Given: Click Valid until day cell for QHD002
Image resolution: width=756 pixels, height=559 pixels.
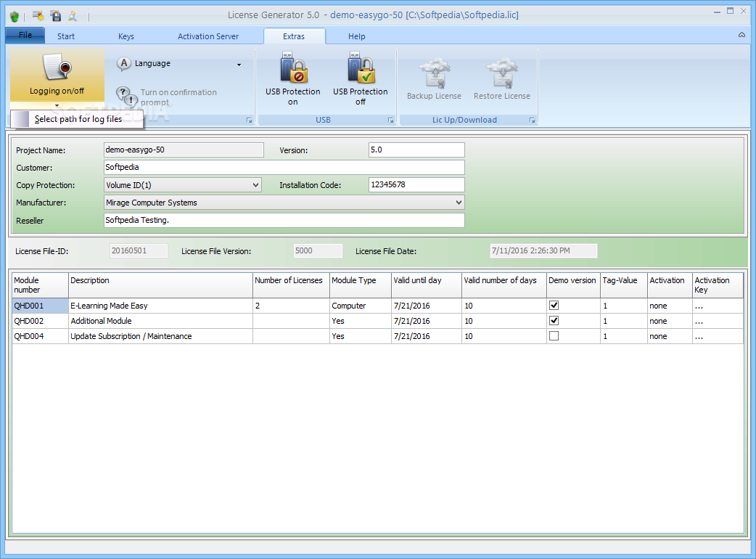Looking at the screenshot, I should click(427, 321).
